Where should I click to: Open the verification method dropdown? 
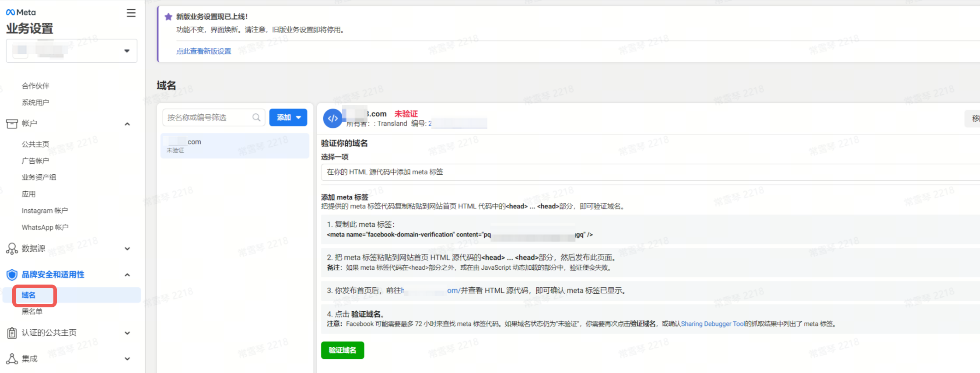[x=651, y=172]
